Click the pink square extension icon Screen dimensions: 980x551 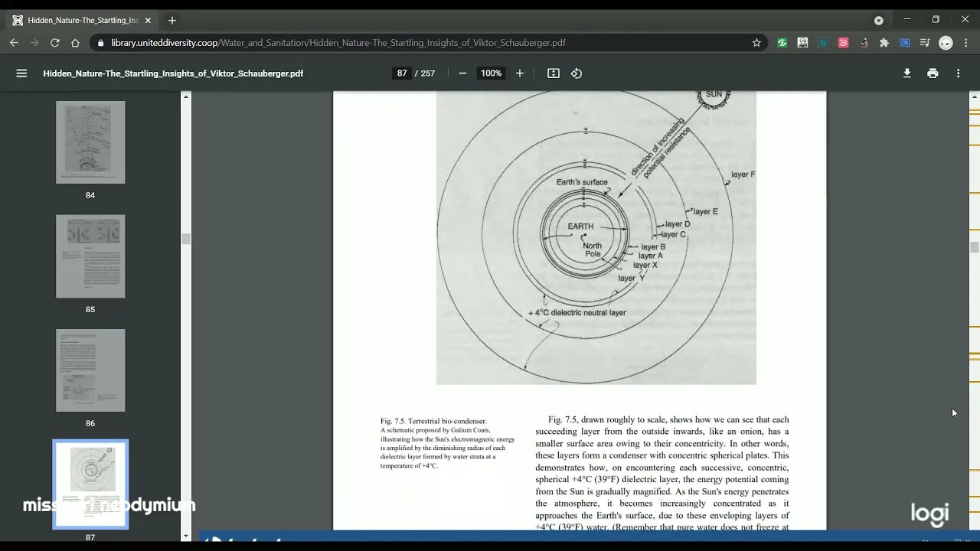843,43
